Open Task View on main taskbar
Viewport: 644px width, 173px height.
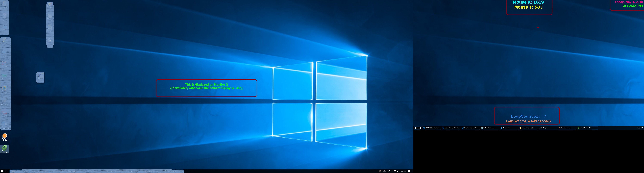[6, 171]
